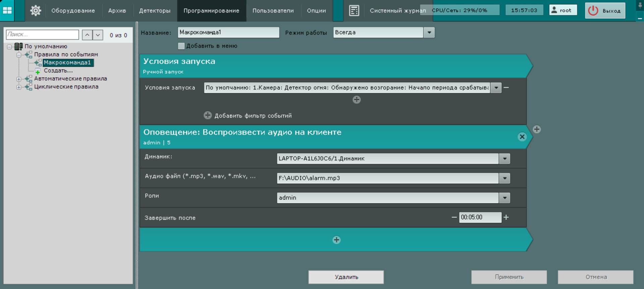Decrease the finish-after time with minus
Image resolution: width=644 pixels, height=289 pixels.
454,217
